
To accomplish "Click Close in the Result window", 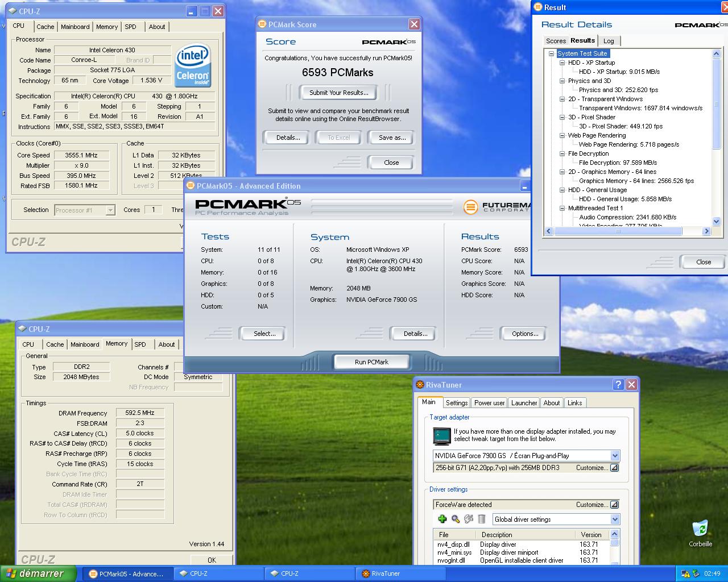I will 704,262.
